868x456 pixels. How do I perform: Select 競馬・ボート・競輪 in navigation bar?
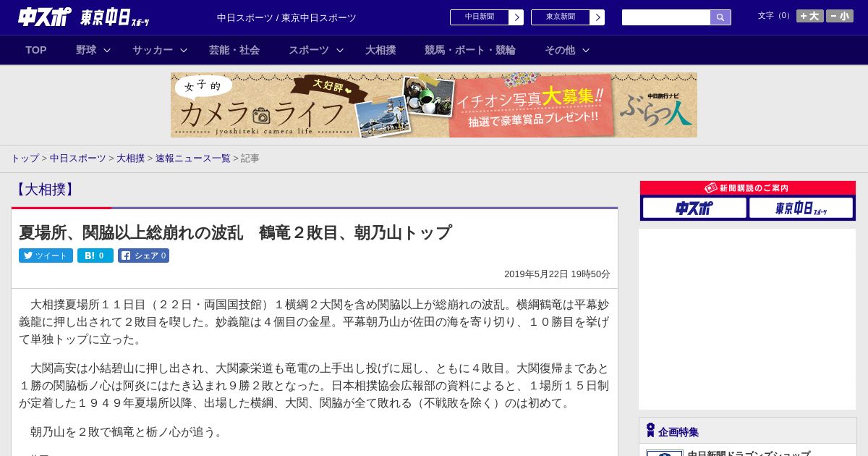(x=470, y=50)
